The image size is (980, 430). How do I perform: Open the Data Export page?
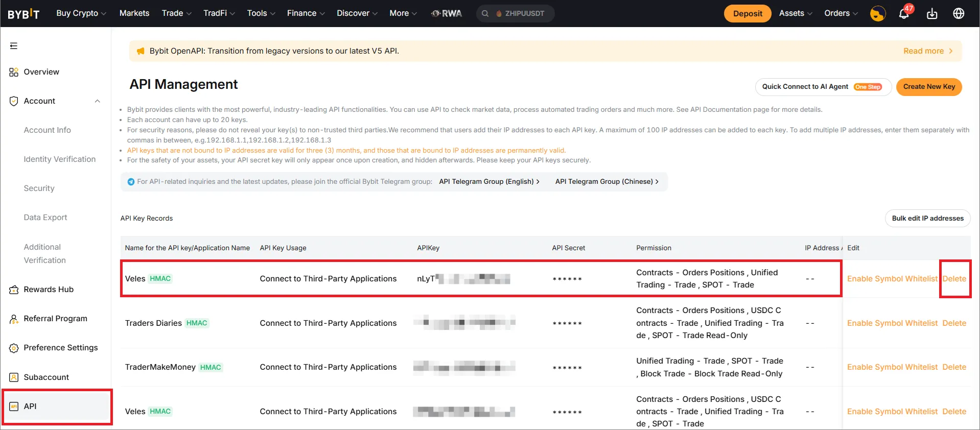(45, 218)
